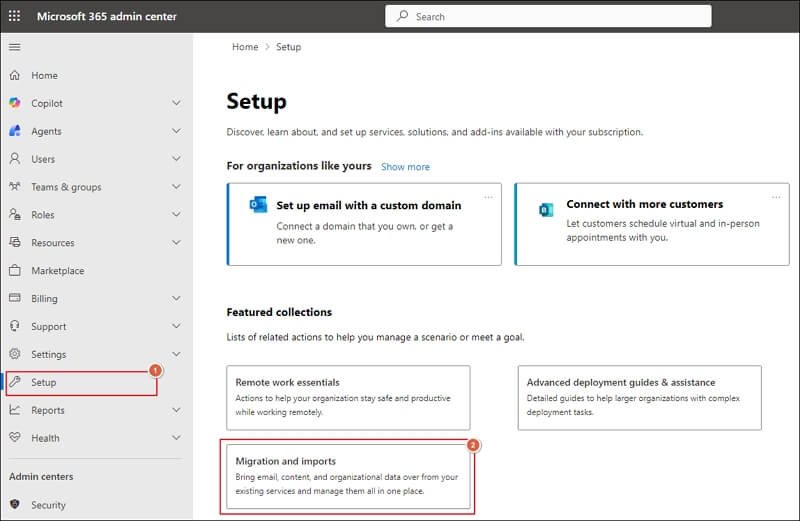Click the Billing card icon

(x=15, y=297)
